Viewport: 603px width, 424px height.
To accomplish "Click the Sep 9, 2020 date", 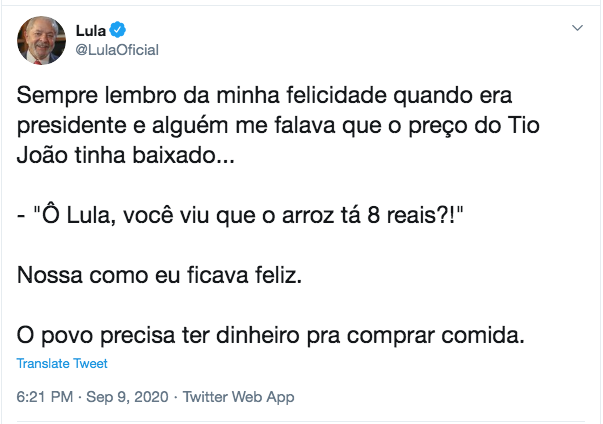I will point(128,397).
